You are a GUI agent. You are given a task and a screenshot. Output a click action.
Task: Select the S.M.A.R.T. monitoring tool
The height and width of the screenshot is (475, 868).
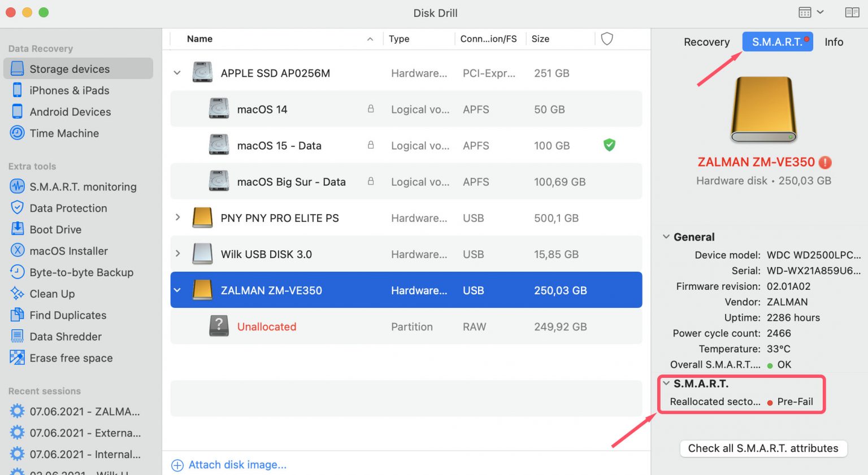tap(82, 186)
